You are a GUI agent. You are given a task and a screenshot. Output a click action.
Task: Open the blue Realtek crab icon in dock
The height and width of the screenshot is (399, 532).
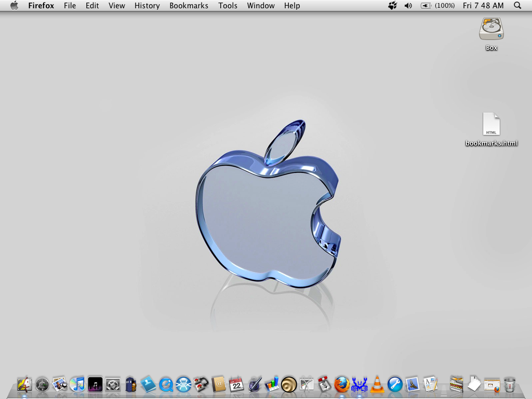(x=360, y=385)
